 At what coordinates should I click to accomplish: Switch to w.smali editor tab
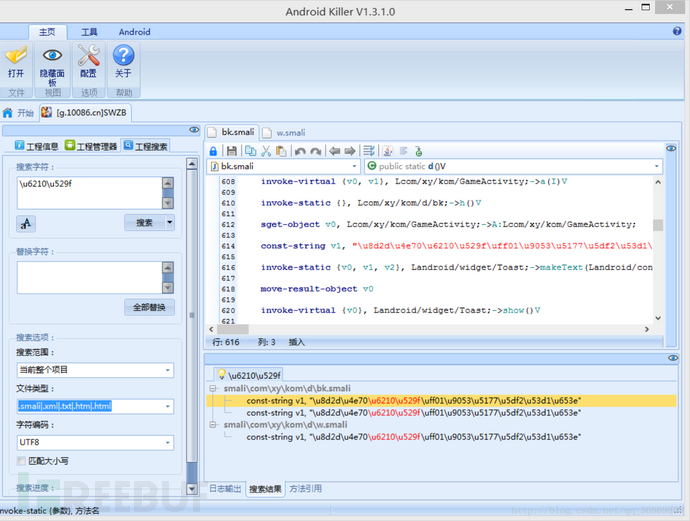284,132
